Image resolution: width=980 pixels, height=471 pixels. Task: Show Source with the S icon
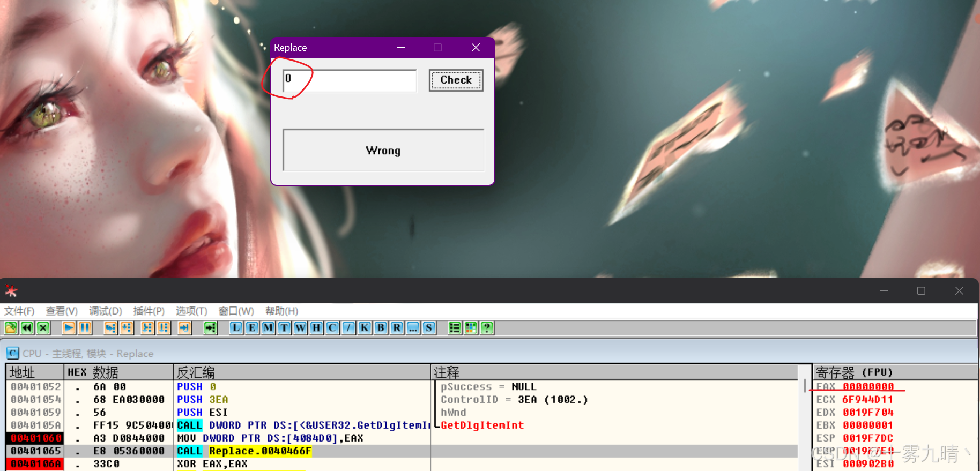pyautogui.click(x=429, y=328)
